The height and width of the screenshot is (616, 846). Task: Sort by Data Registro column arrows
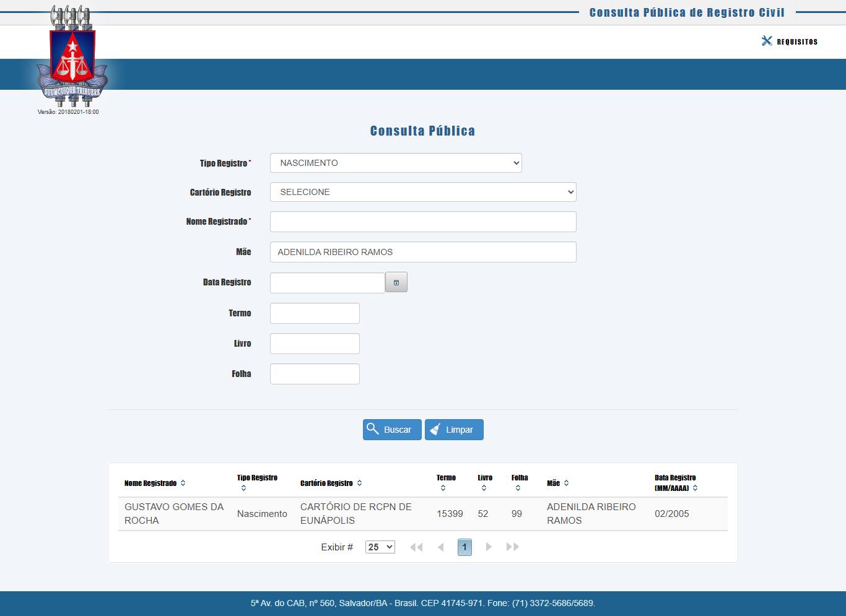[x=695, y=488]
